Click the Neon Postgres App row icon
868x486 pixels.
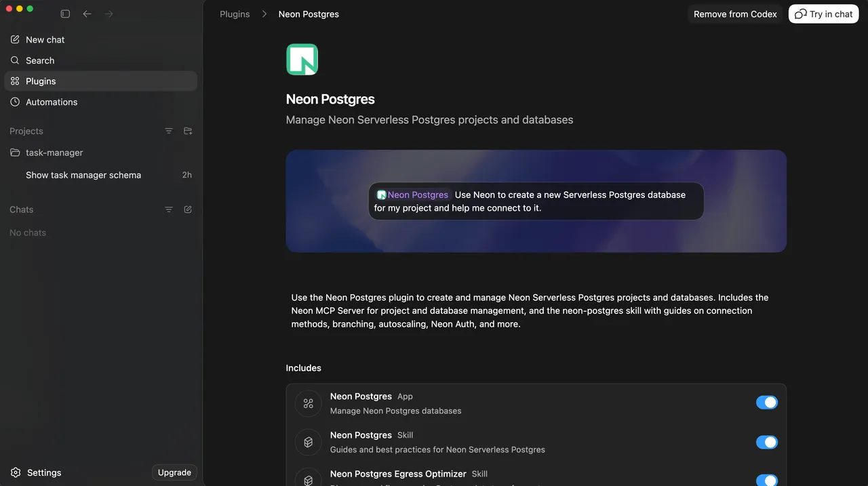click(308, 403)
